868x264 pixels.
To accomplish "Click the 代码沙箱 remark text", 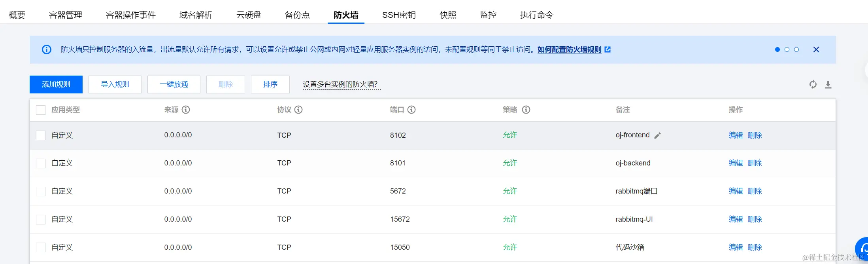I will [x=630, y=247].
